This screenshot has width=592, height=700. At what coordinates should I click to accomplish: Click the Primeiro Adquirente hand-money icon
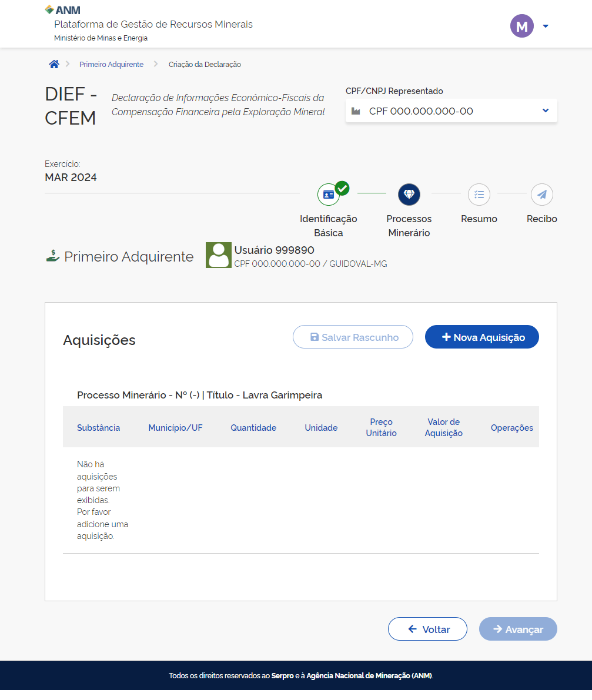[53, 256]
